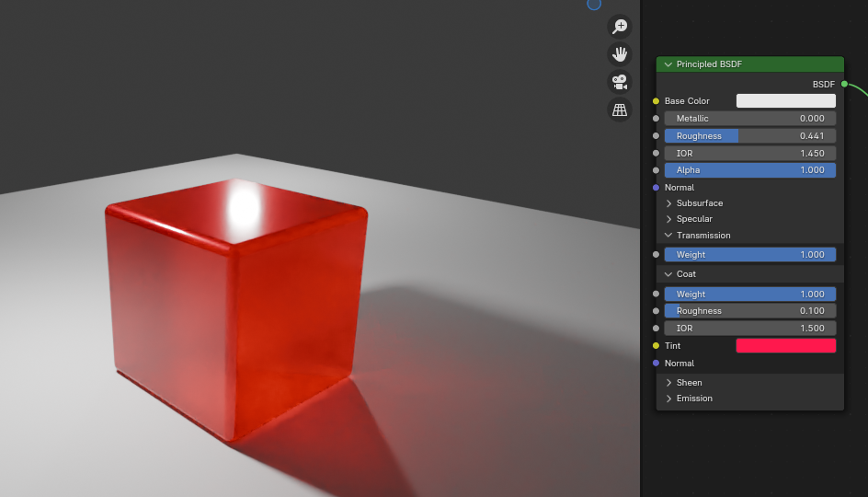Click the BSDF output socket dot
Viewport: 868px width, 497px height.
844,84
